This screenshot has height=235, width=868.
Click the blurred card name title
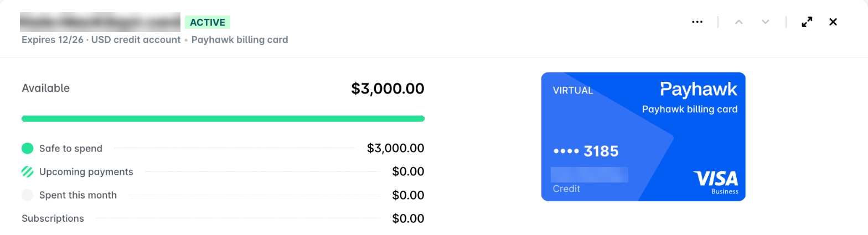(x=100, y=22)
